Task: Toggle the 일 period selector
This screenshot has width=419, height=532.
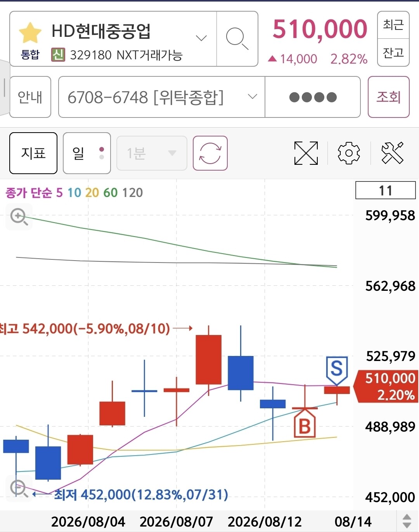Action: point(87,153)
